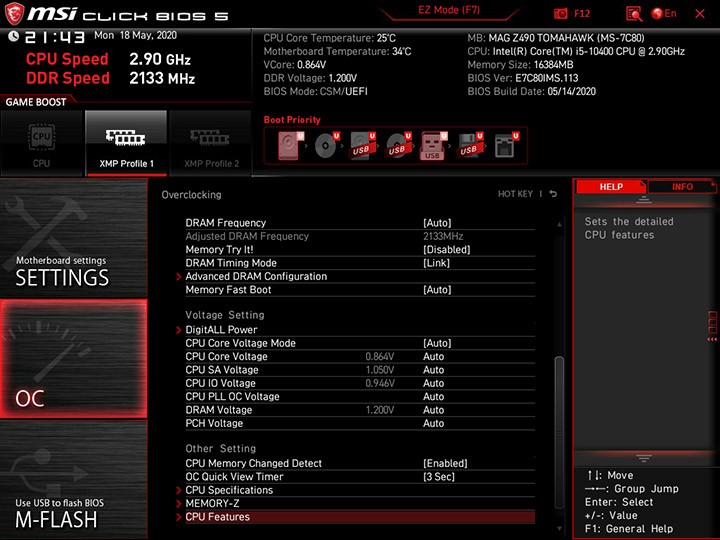Change language with the globe En icon

pos(664,14)
